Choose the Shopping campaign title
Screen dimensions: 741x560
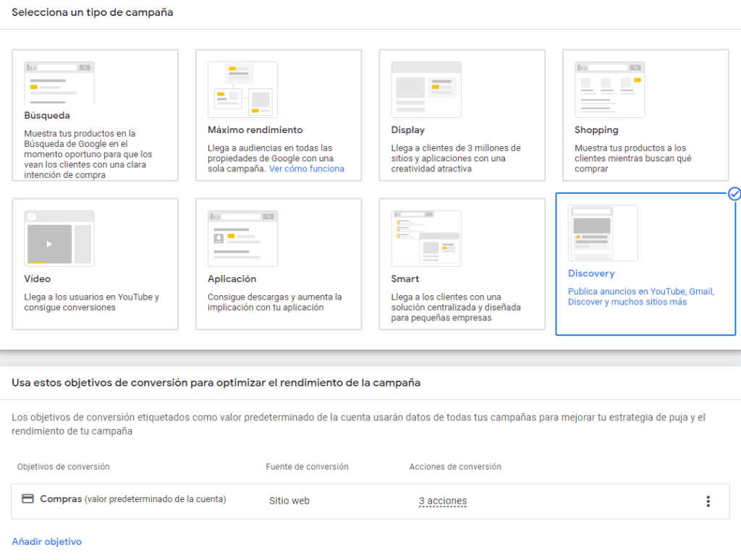(596, 130)
